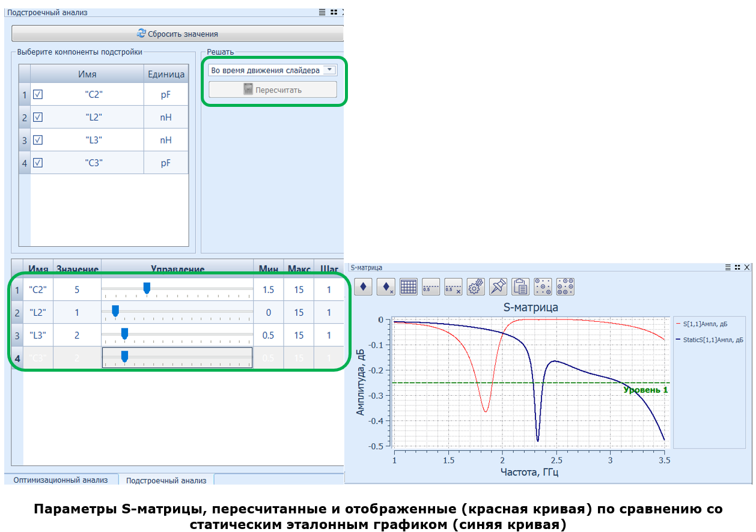This screenshot has height=532, width=756.
Task: Select the Подстроечный анализ tab
Action: (x=166, y=480)
